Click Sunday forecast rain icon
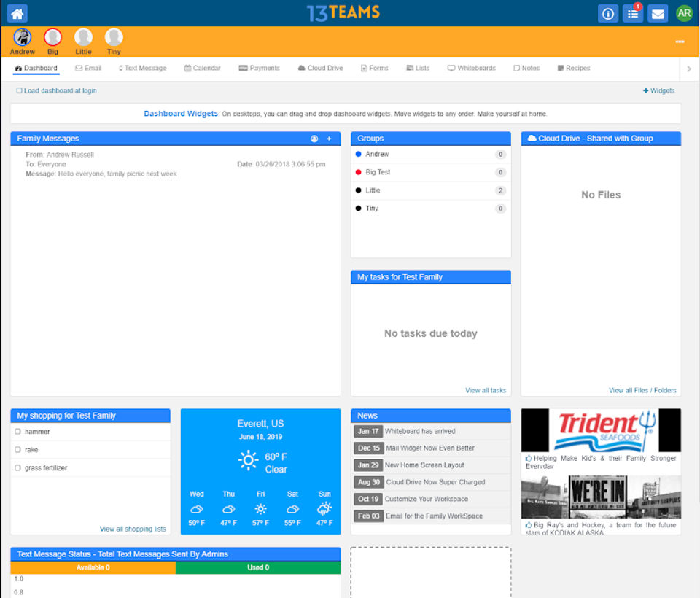The image size is (700, 598). coord(324,509)
